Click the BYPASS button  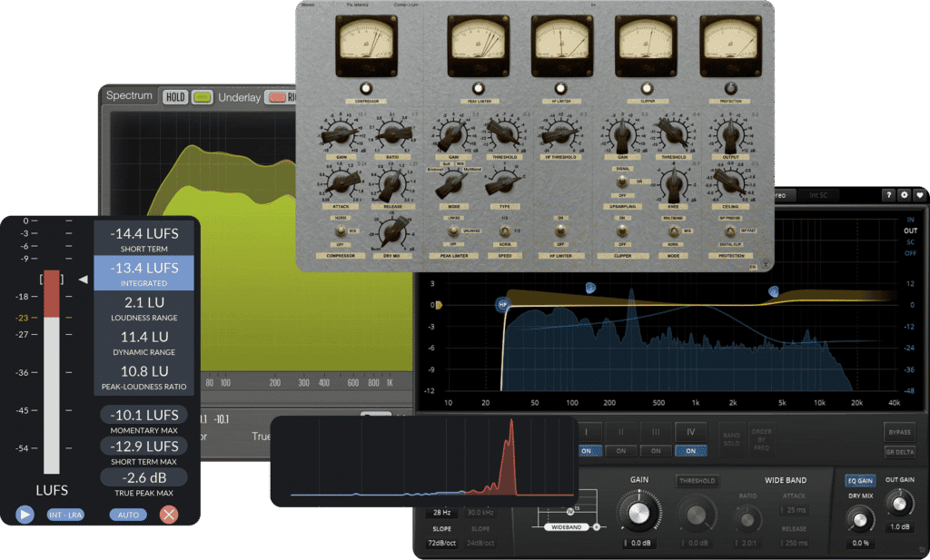click(899, 430)
